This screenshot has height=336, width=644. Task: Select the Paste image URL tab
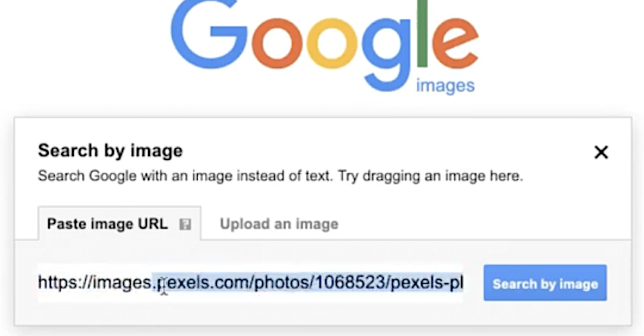click(x=120, y=223)
